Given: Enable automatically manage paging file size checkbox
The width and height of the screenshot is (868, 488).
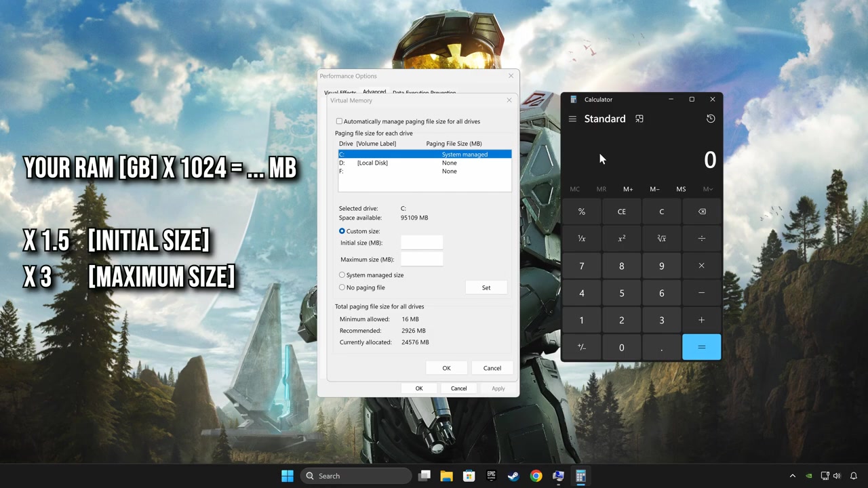Looking at the screenshot, I should click(x=339, y=121).
